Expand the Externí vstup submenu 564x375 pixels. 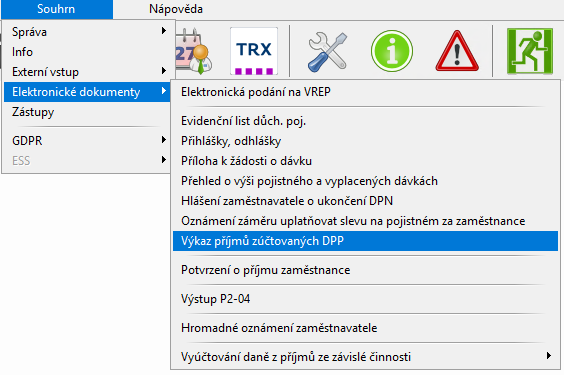87,72
